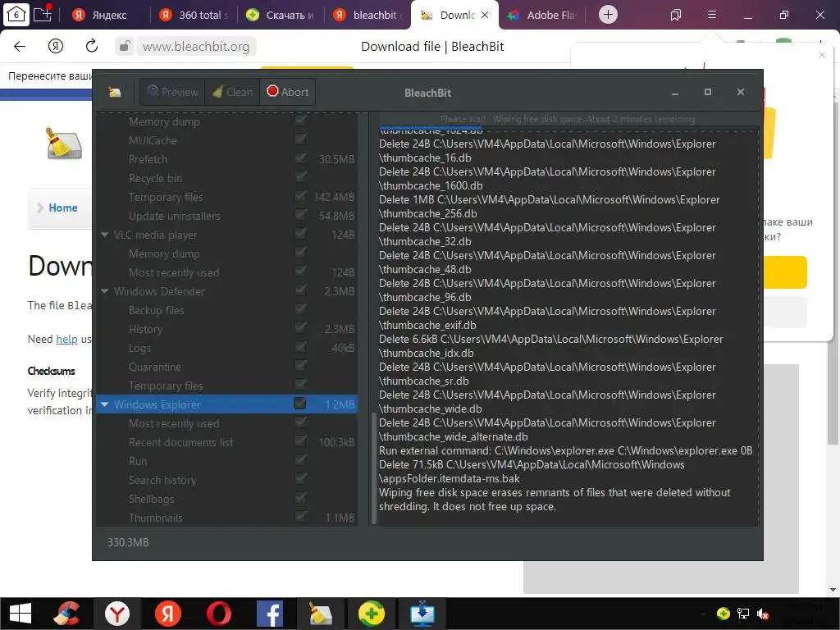Toggle the Windows Defender checkbox
This screenshot has height=630, width=840.
click(300, 290)
